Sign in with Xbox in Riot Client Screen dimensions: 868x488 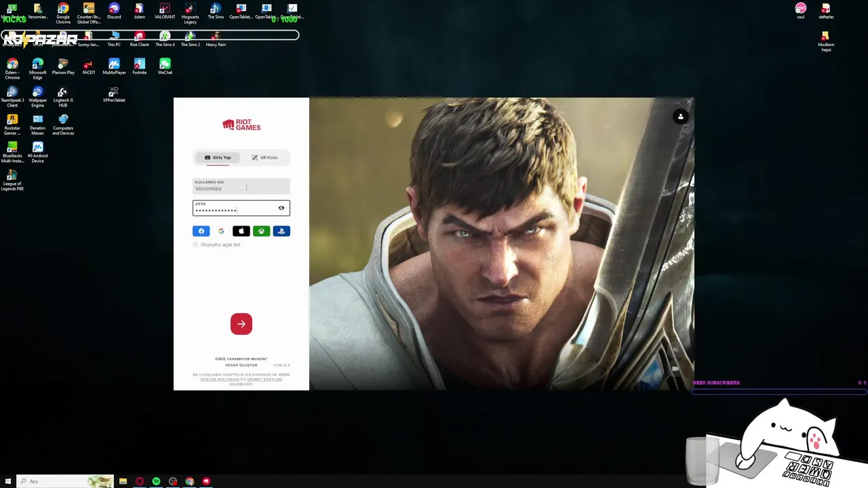(261, 231)
